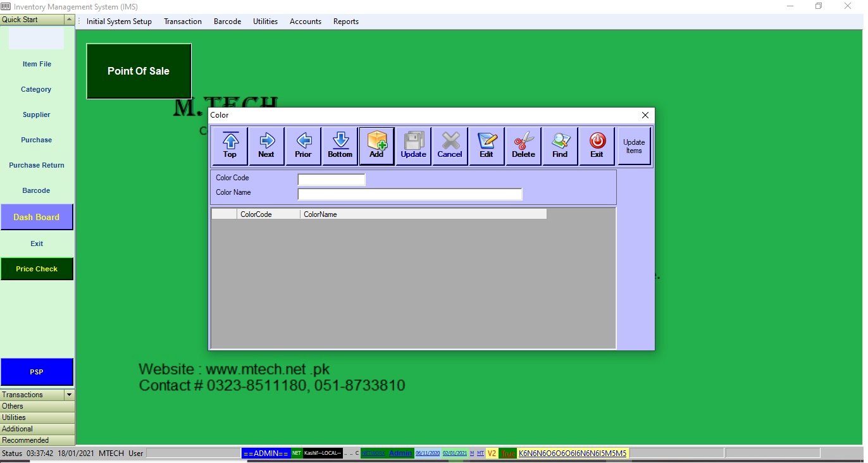Viewport: 868px width, 463px height.
Task: Focus the Color Code text box
Action: tap(331, 180)
